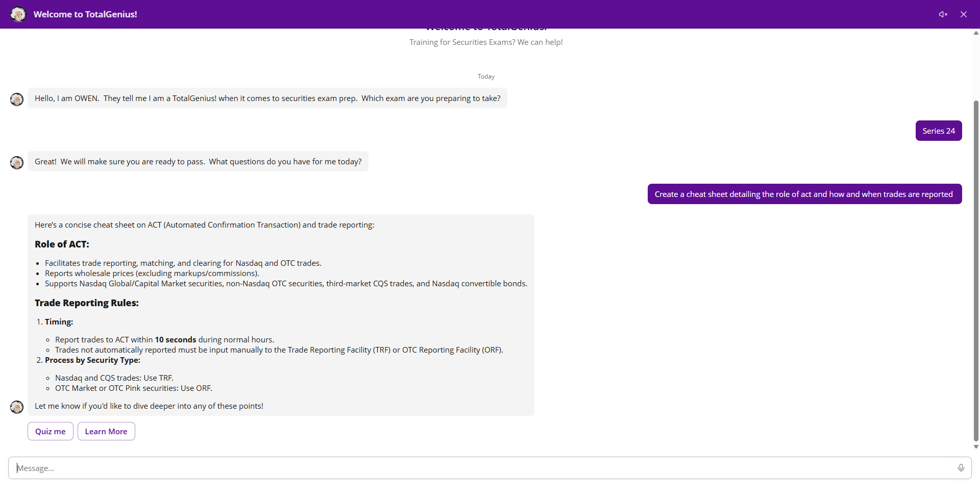Viewport: 980px width, 497px height.
Task: Click the 'Role of ACT:' heading
Action: [62, 244]
